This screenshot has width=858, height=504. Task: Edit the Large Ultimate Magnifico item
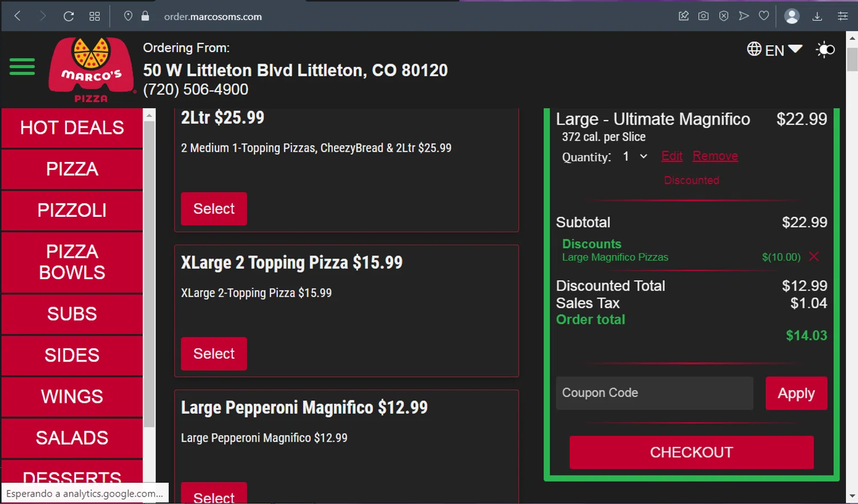pyautogui.click(x=672, y=156)
